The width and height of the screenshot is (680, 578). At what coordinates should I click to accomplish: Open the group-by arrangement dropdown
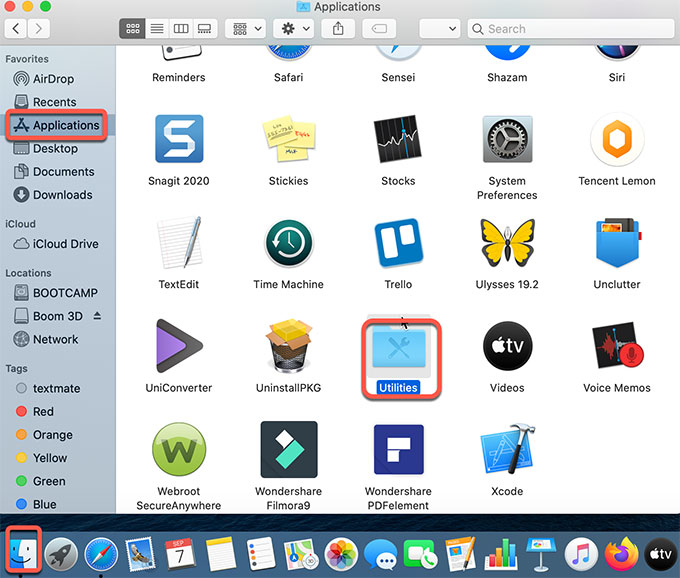pos(245,29)
